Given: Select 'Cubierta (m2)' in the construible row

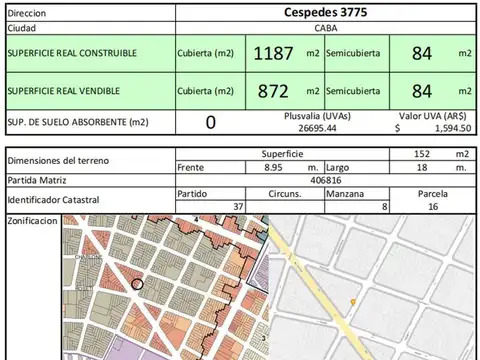Looking at the screenshot, I should point(205,53).
